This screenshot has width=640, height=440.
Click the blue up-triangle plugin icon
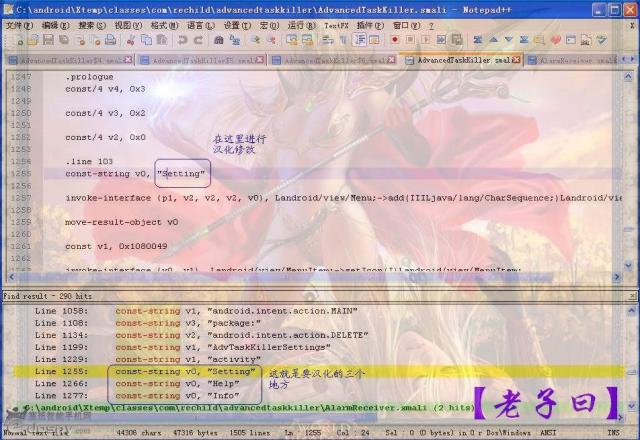coord(493,40)
